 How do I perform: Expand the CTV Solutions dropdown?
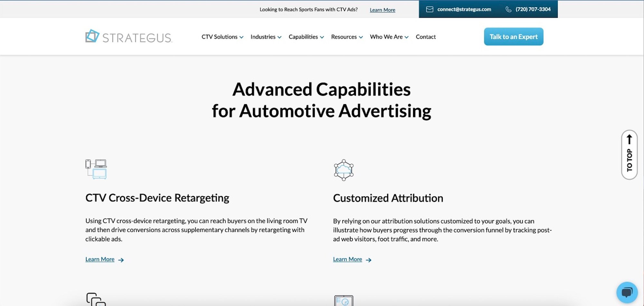(222, 37)
